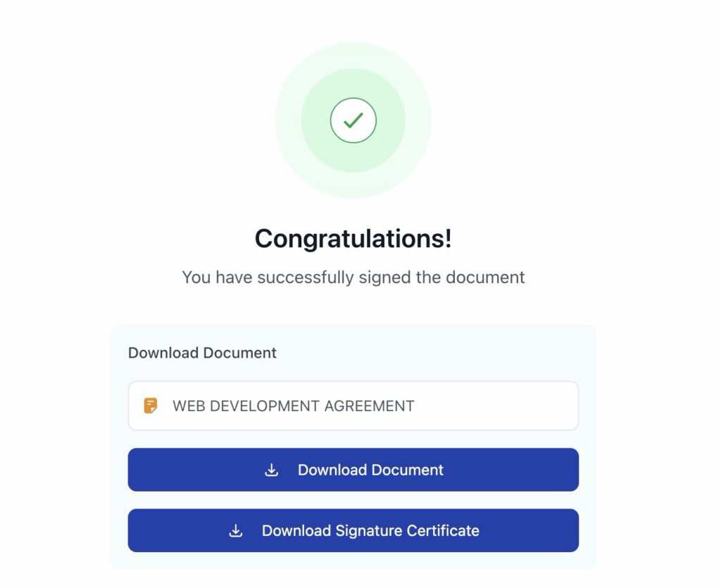Click the successfully signed document message
721x588 pixels.
pyautogui.click(x=353, y=277)
